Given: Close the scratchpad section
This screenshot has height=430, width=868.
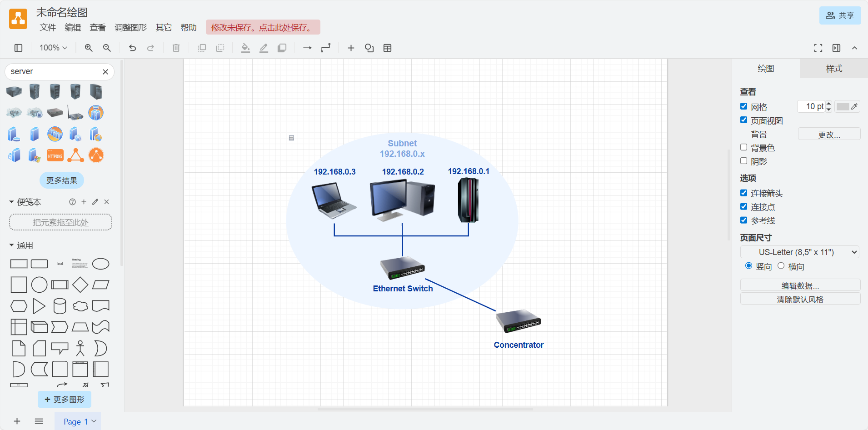Looking at the screenshot, I should [x=106, y=202].
